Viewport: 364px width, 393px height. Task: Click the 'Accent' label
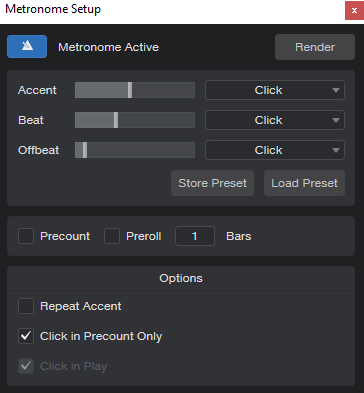click(37, 90)
